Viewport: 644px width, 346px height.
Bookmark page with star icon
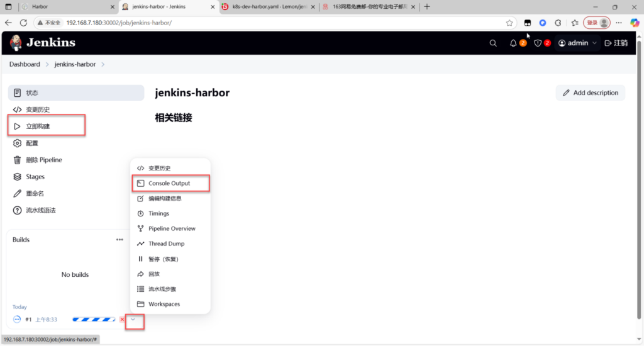pos(509,23)
